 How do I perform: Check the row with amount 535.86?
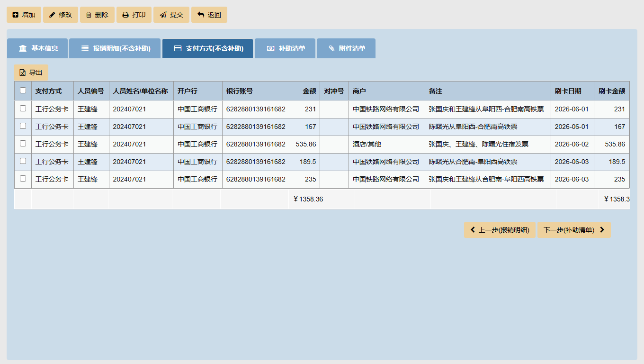point(23,144)
